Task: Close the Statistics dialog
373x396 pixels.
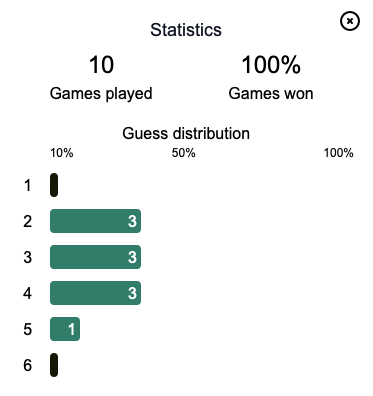Action: (x=350, y=21)
